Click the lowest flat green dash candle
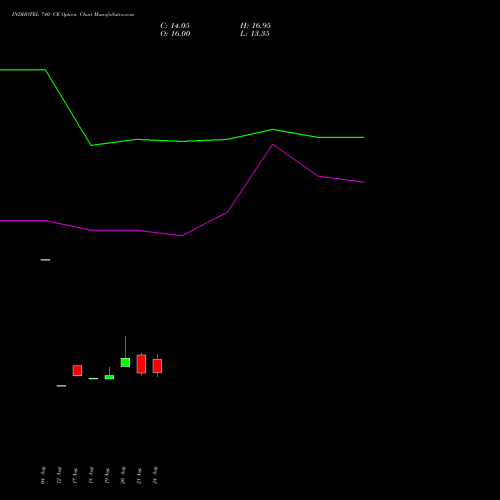Screen dimensions: 500x500 [x=61, y=386]
